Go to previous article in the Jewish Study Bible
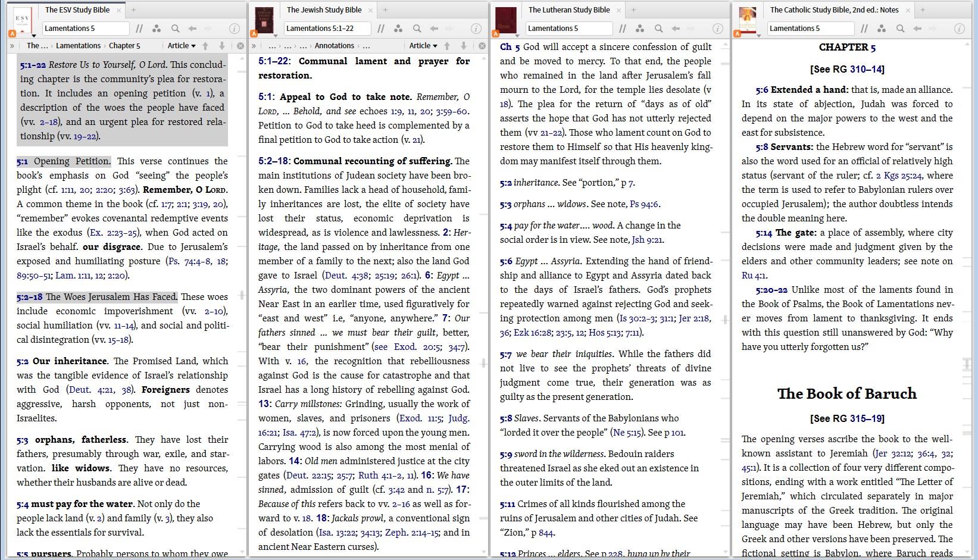978x560 pixels. pos(447,46)
